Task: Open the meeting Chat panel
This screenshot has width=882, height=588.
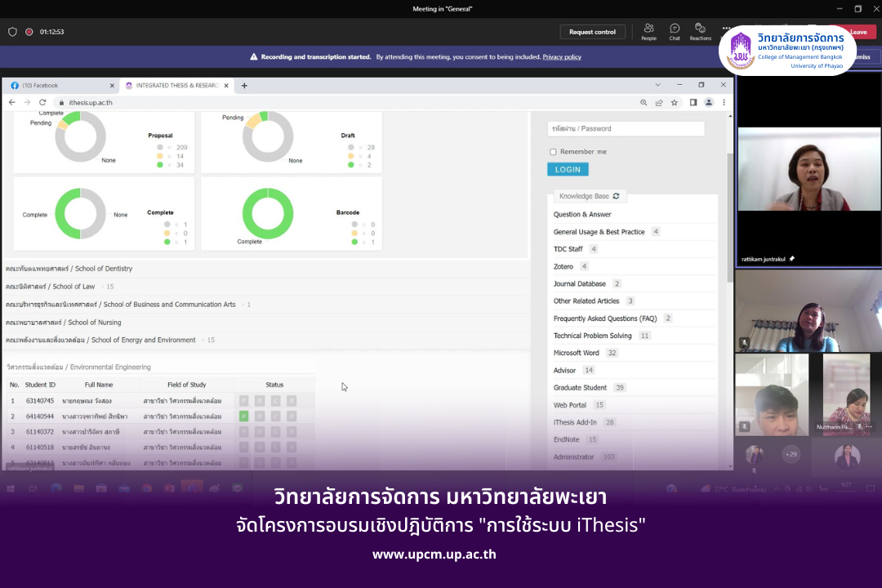Action: (675, 32)
